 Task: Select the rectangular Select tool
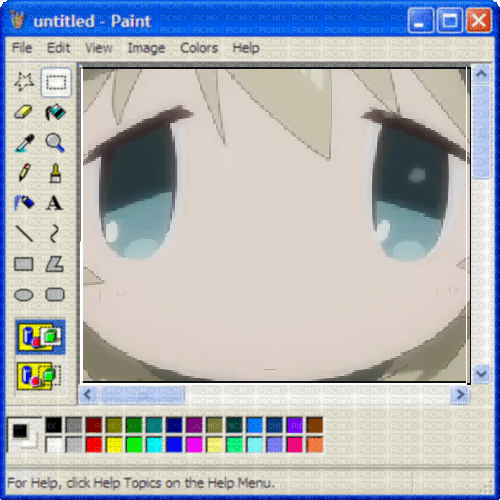point(56,82)
